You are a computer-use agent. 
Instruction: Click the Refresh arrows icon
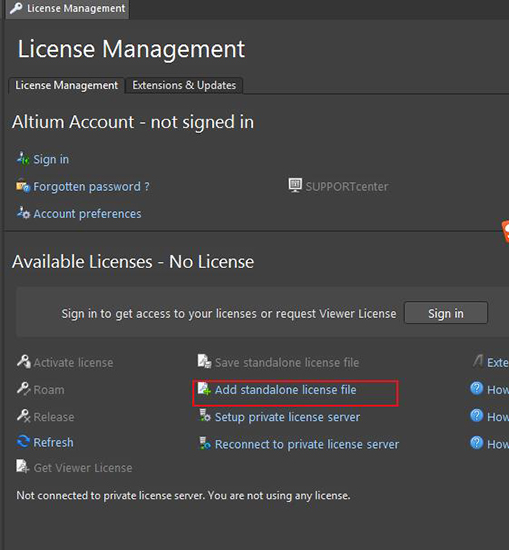click(23, 441)
